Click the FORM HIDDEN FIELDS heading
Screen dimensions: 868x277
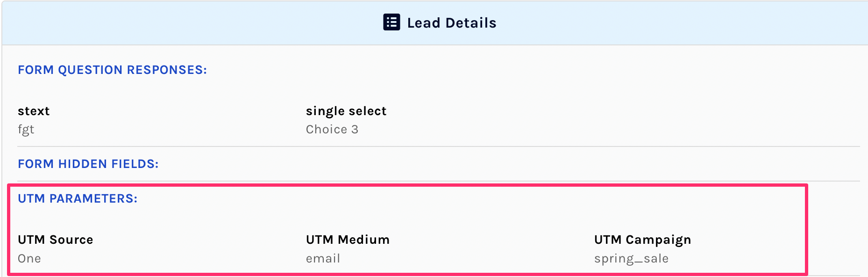tap(88, 164)
